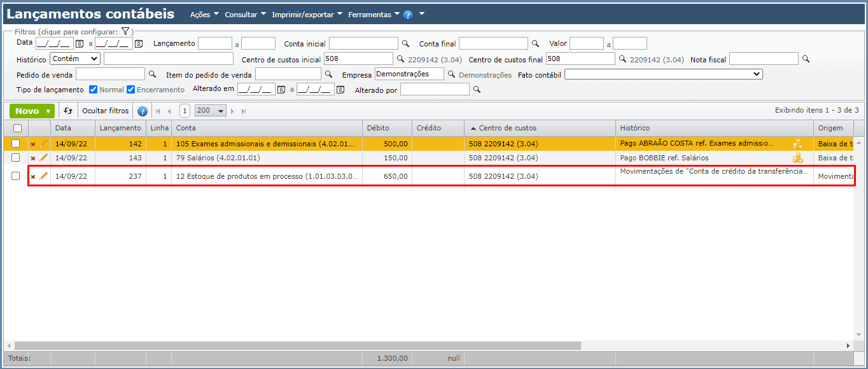The image size is (868, 369).
Task: Open calendar for Alterado em end date
Action: point(340,90)
